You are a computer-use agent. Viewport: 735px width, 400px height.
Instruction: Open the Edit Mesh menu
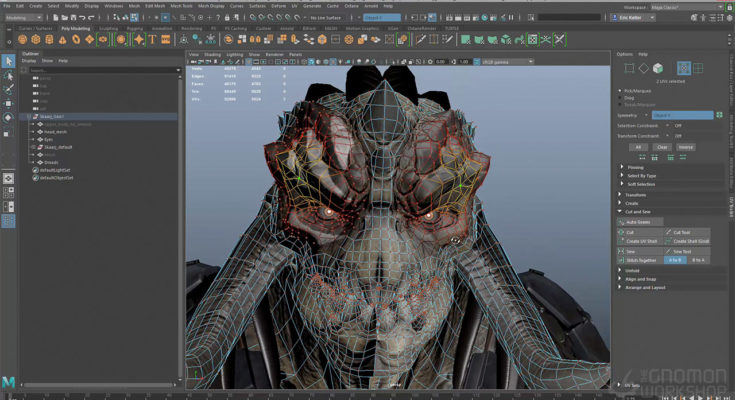click(155, 6)
